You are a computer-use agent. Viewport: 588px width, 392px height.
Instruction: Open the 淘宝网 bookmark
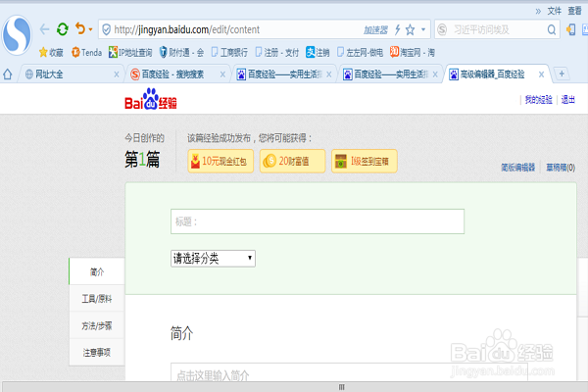(413, 53)
